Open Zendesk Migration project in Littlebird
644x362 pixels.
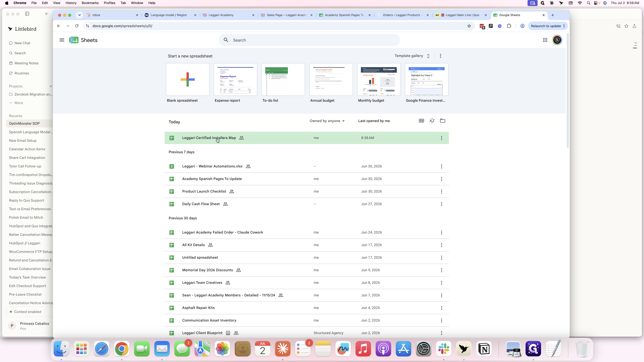(31, 94)
